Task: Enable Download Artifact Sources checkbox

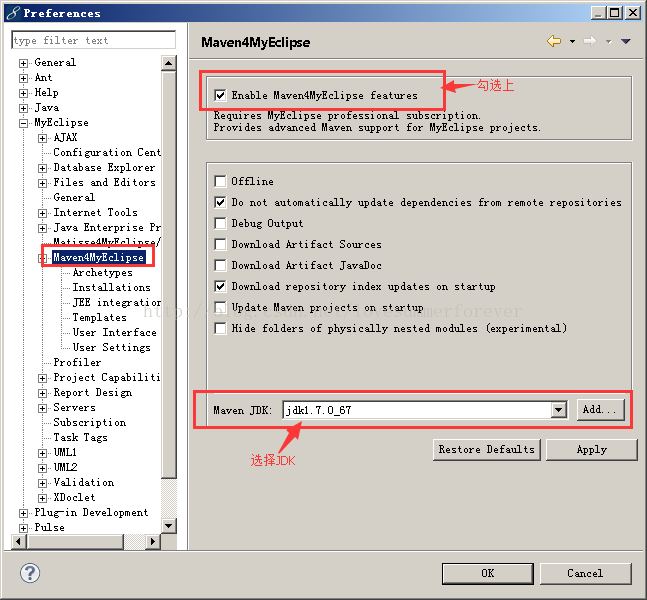Action: pos(220,244)
